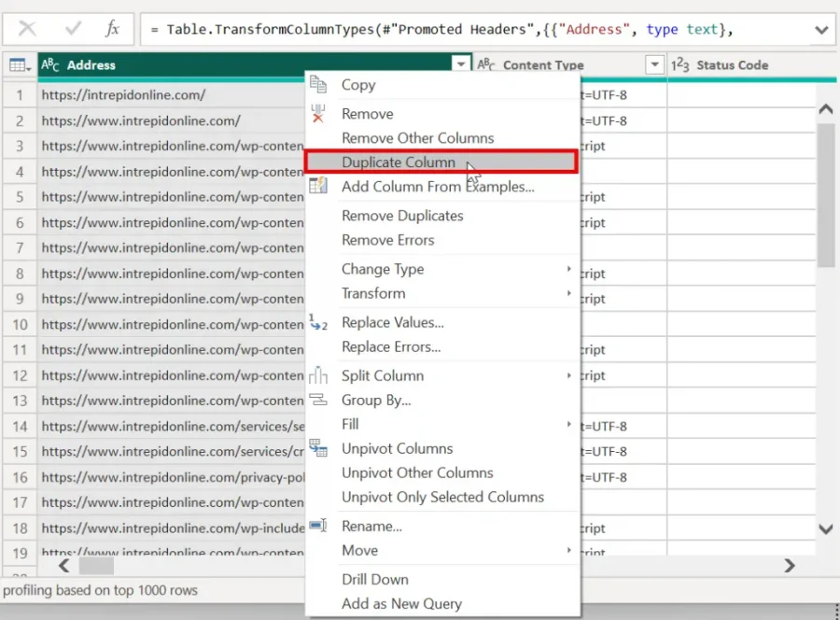840x620 pixels.
Task: Open Content Type column filter dropdown
Action: click(x=654, y=64)
